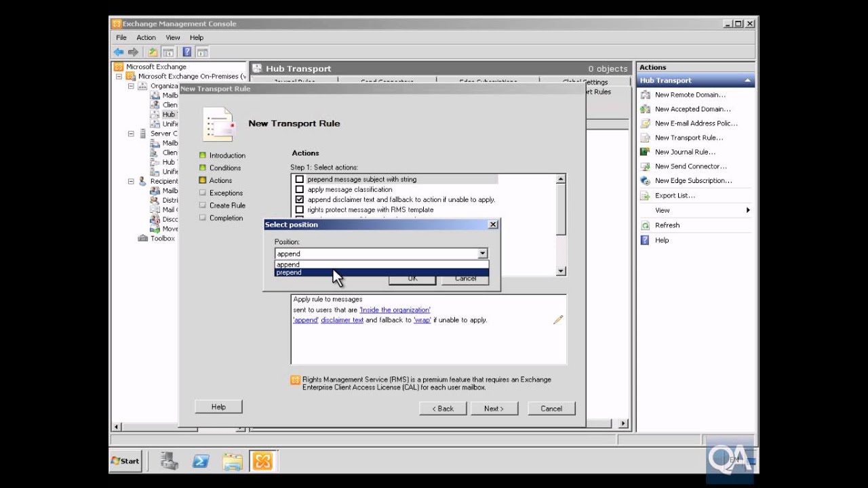Image resolution: width=868 pixels, height=488 pixels.
Task: Click the New Remote Domain icon
Action: point(646,95)
